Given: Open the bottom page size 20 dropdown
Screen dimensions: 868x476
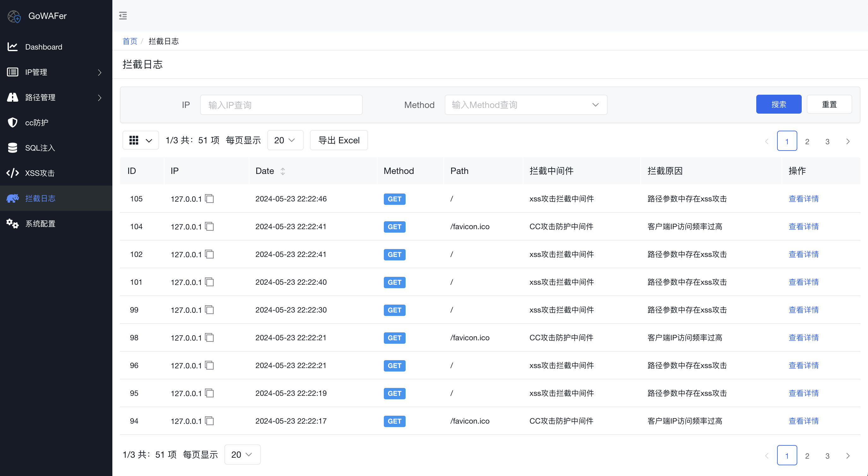Looking at the screenshot, I should pos(242,455).
